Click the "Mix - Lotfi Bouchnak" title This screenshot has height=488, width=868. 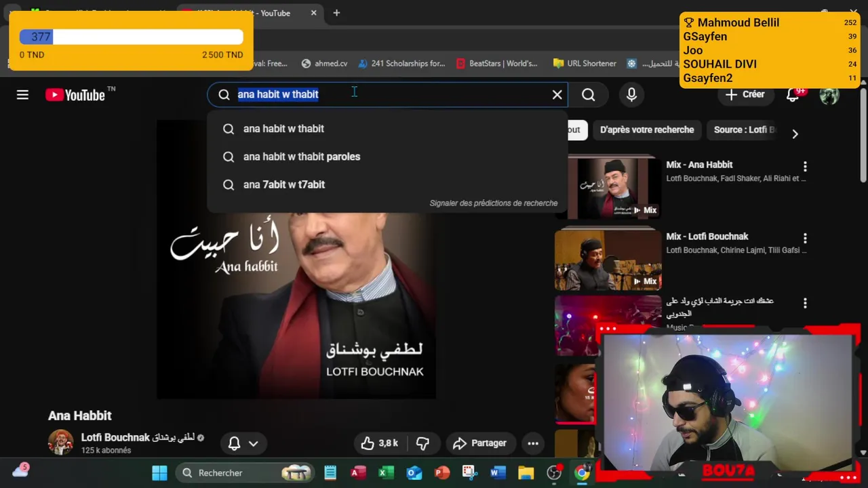707,237
